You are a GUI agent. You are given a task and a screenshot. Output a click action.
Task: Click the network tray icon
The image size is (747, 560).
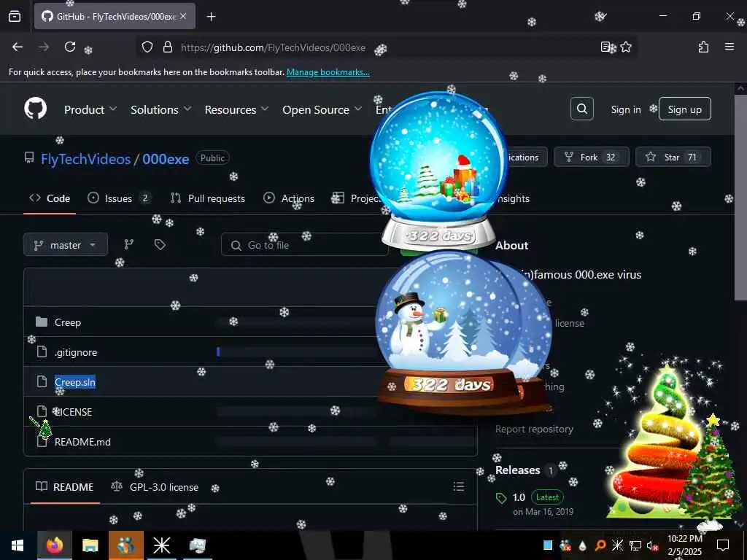point(635,545)
